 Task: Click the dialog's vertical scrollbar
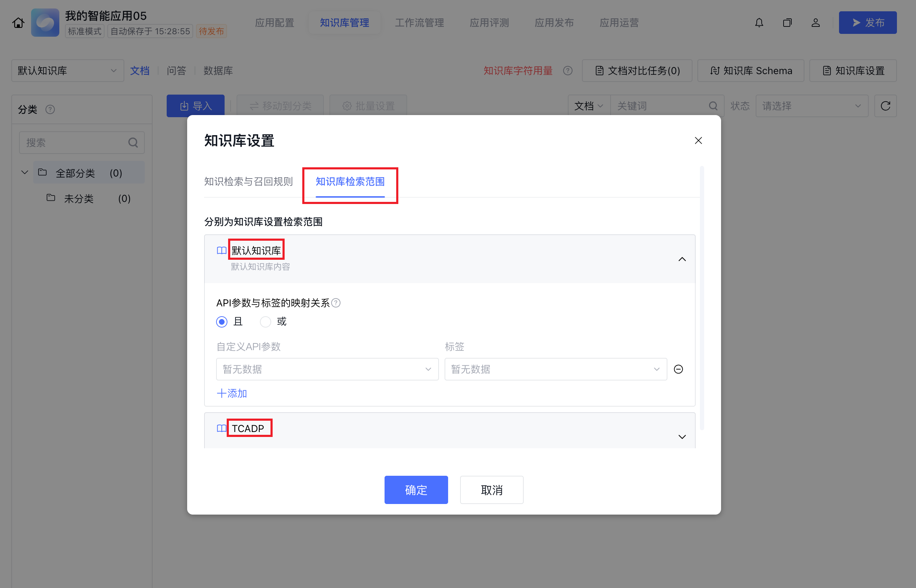[702, 298]
